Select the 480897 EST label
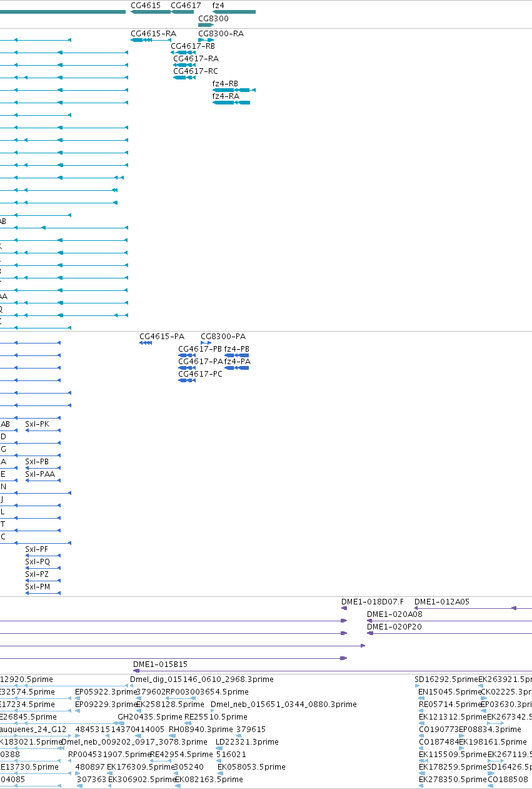Viewport: 532px width, 789px height. (x=90, y=767)
